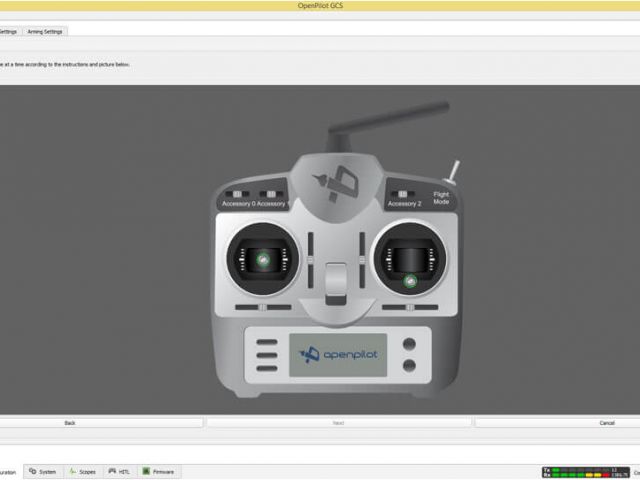Click the HITL gamepad icon
The image size is (640, 480).
pos(113,471)
